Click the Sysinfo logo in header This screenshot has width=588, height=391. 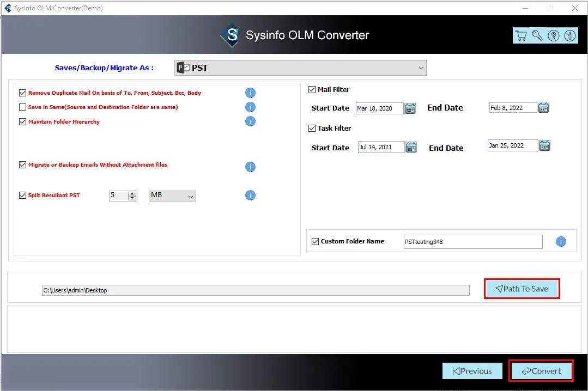pyautogui.click(x=231, y=35)
